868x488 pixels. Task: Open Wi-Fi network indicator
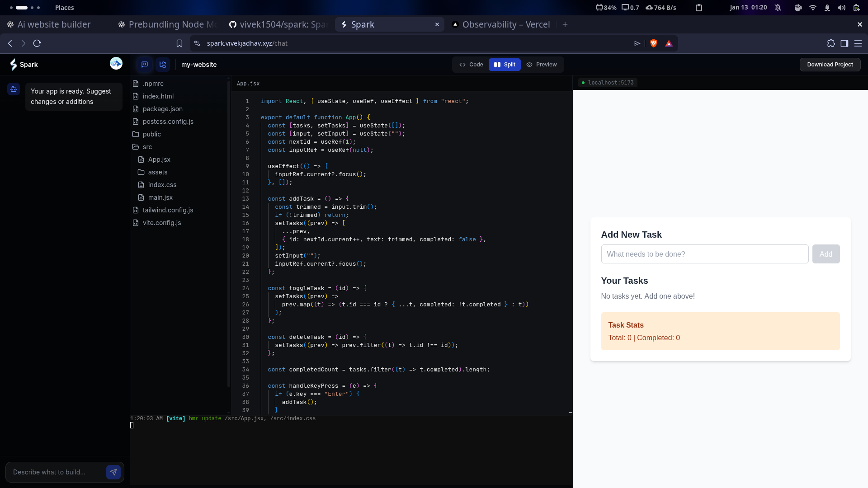click(x=813, y=8)
